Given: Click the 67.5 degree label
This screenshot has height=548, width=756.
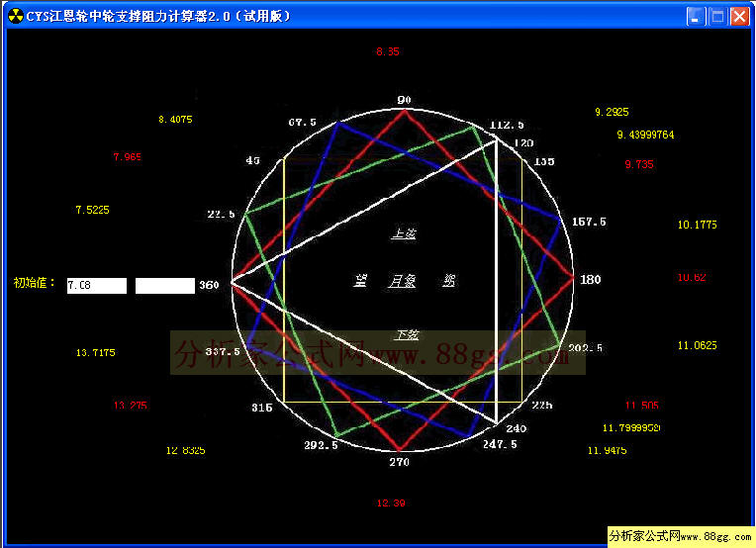Looking at the screenshot, I should coord(303,123).
